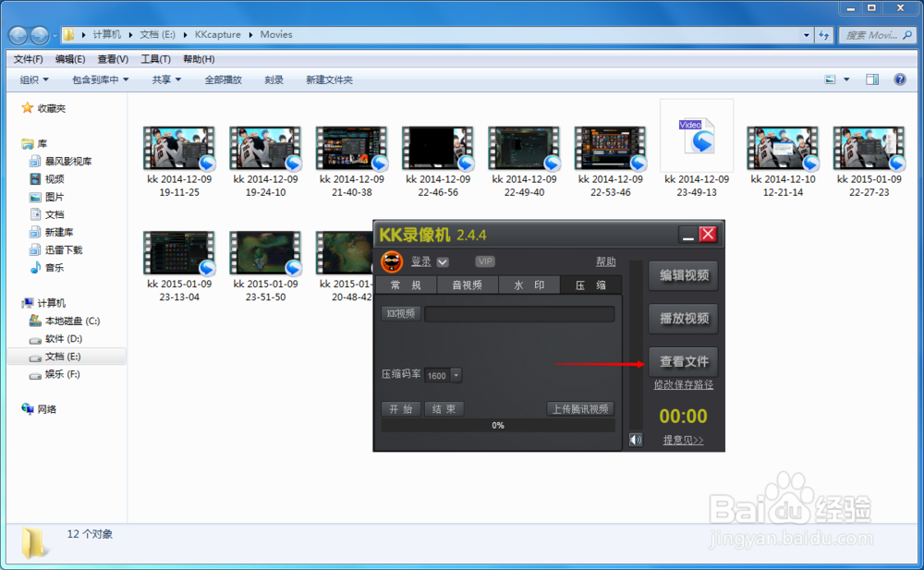Click the search magnifier icon
Screen dimensions: 924x570
pos(907,35)
